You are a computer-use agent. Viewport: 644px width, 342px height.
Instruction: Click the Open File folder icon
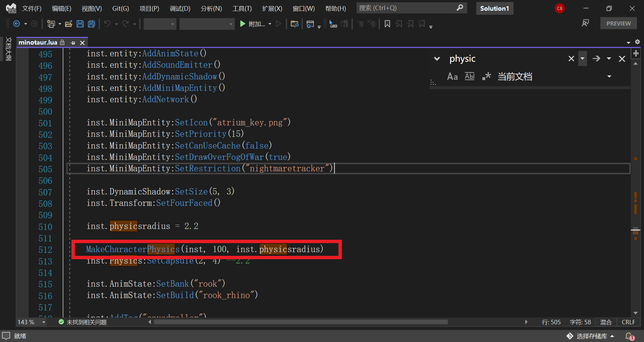69,24
